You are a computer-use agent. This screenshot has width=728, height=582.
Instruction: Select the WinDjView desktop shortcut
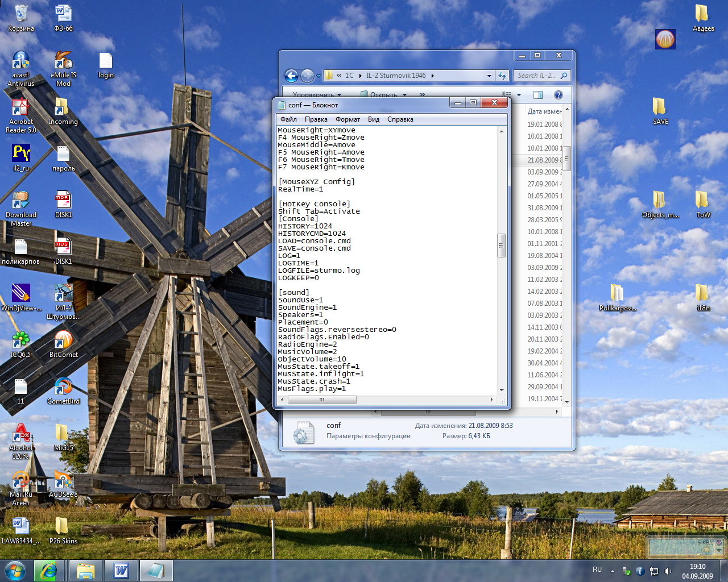tap(21, 298)
